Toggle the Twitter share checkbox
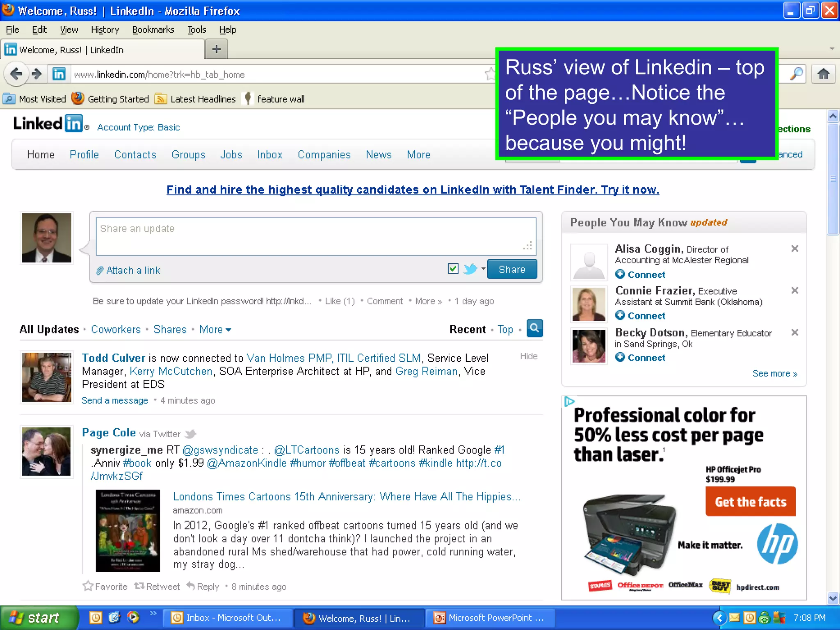 453,269
